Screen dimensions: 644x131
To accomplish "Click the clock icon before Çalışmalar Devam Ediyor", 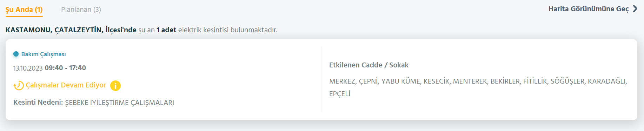I will [x=19, y=86].
